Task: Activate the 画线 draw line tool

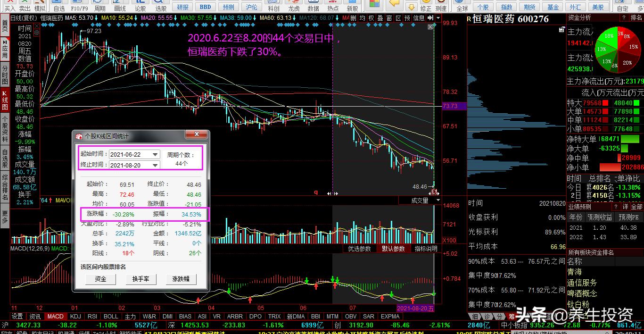Action: pos(120,6)
